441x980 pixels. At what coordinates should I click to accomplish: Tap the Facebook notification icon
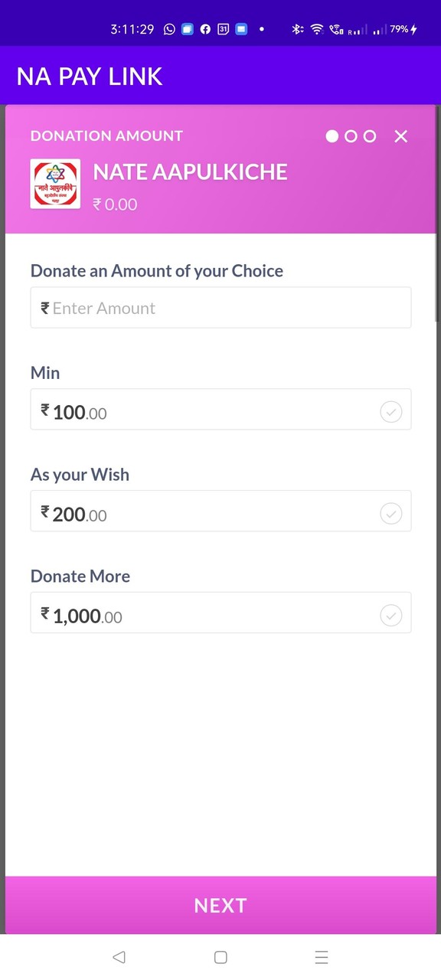(204, 28)
